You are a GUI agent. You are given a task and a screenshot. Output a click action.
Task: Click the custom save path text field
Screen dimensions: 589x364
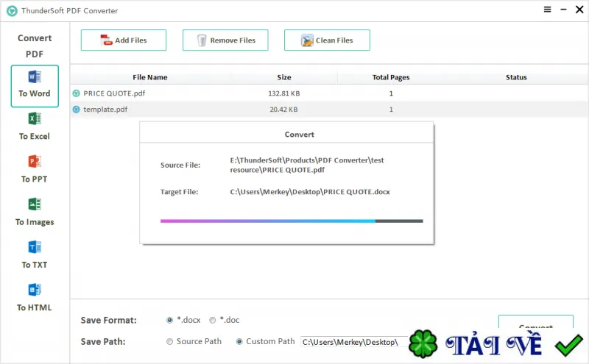[x=354, y=342]
